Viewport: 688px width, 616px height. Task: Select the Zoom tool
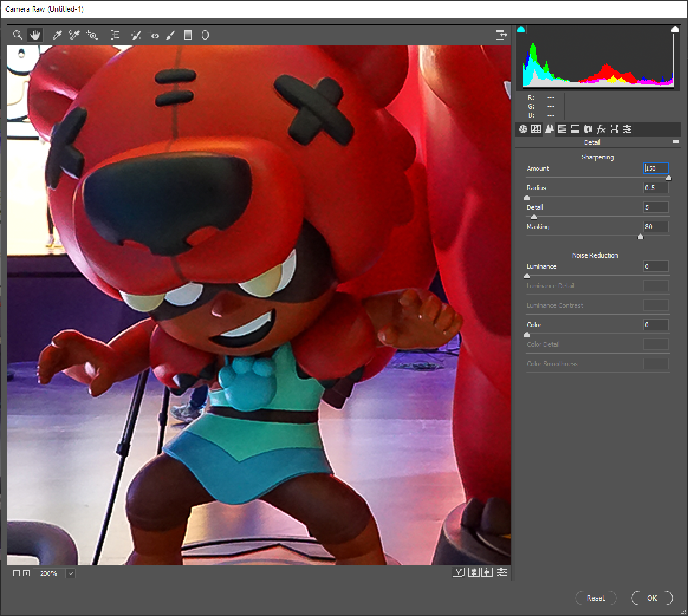point(18,35)
